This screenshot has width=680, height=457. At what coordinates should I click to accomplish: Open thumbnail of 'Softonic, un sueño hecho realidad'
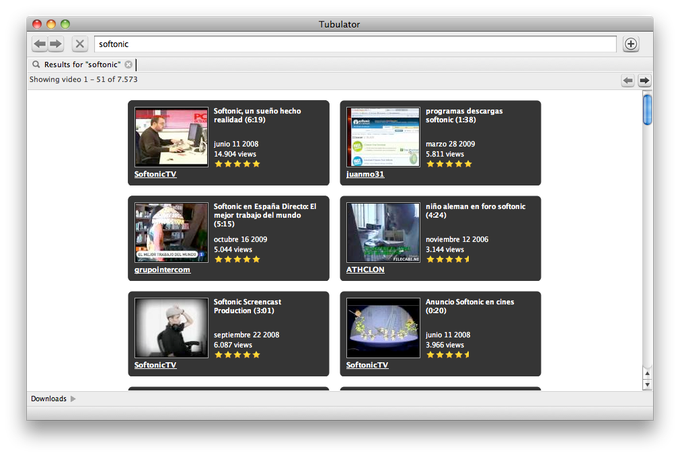[171, 137]
